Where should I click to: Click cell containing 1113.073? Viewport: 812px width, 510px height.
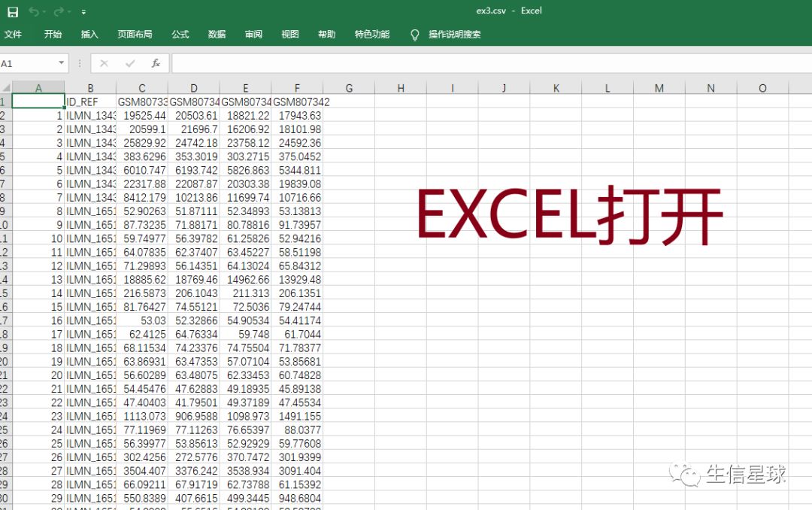pos(142,416)
